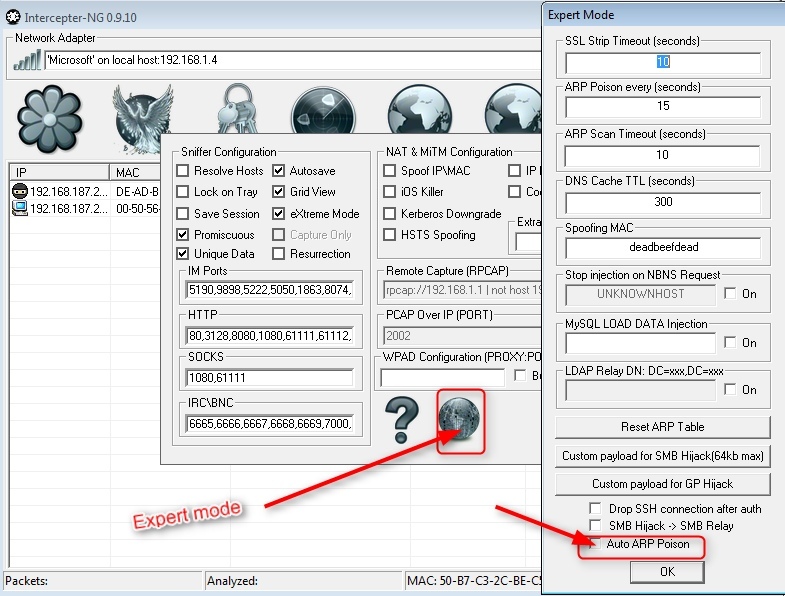Open the Network Adapter selection box
785x596 pixels.
tap(290, 60)
